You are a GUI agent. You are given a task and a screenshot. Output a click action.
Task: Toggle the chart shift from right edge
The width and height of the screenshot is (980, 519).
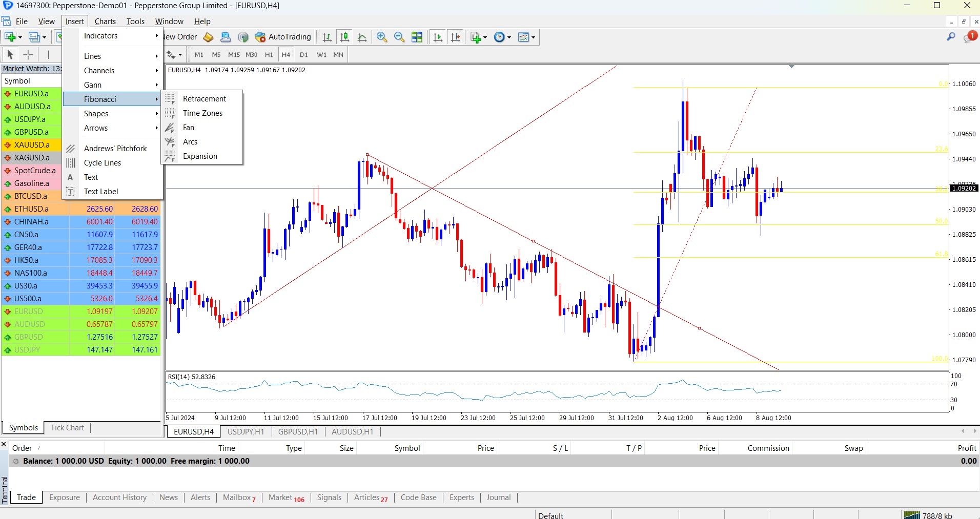[455, 37]
